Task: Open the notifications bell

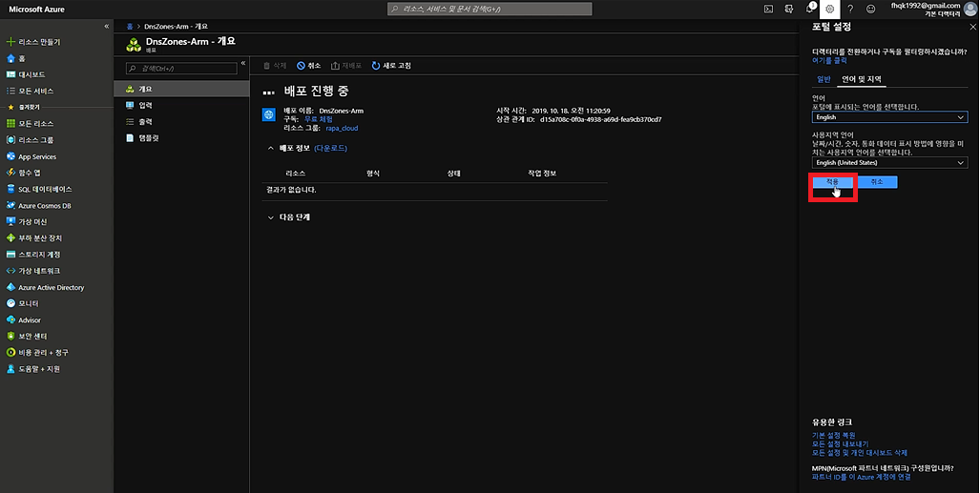Action: point(810,9)
